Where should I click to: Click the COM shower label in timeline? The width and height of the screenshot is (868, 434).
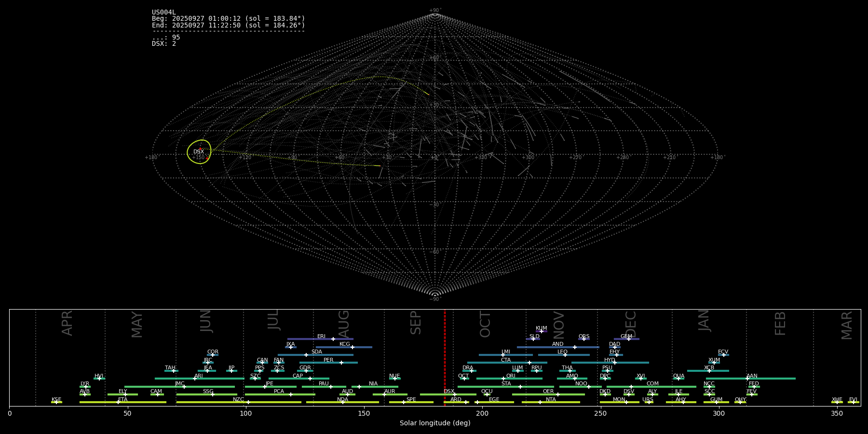pos(652,384)
